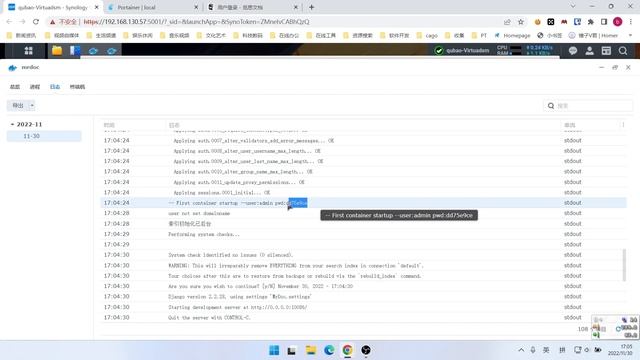Open DSM search magnifier icon
The width and height of the screenshot is (640, 360).
point(623,51)
